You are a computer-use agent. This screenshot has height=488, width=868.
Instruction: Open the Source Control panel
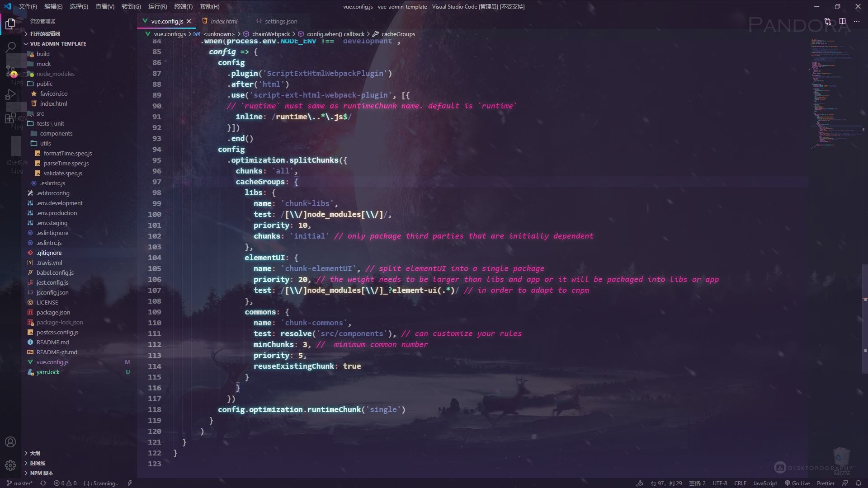click(10, 70)
